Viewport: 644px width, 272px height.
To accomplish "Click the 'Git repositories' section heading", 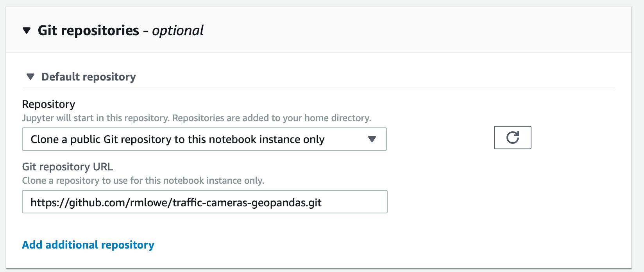I will pyautogui.click(x=88, y=30).
